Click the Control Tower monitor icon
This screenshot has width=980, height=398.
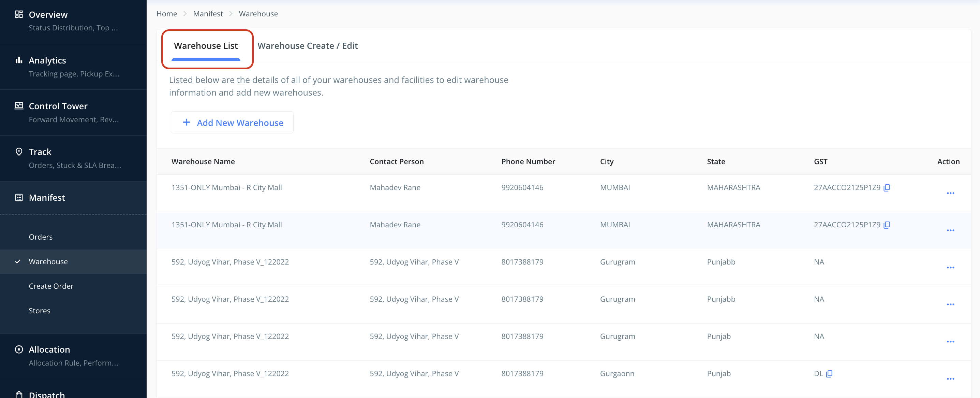click(19, 106)
